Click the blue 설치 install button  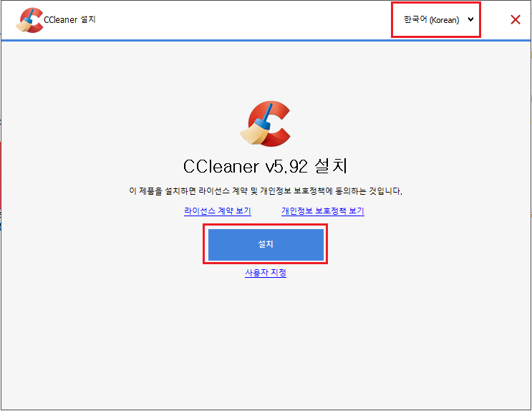click(266, 244)
